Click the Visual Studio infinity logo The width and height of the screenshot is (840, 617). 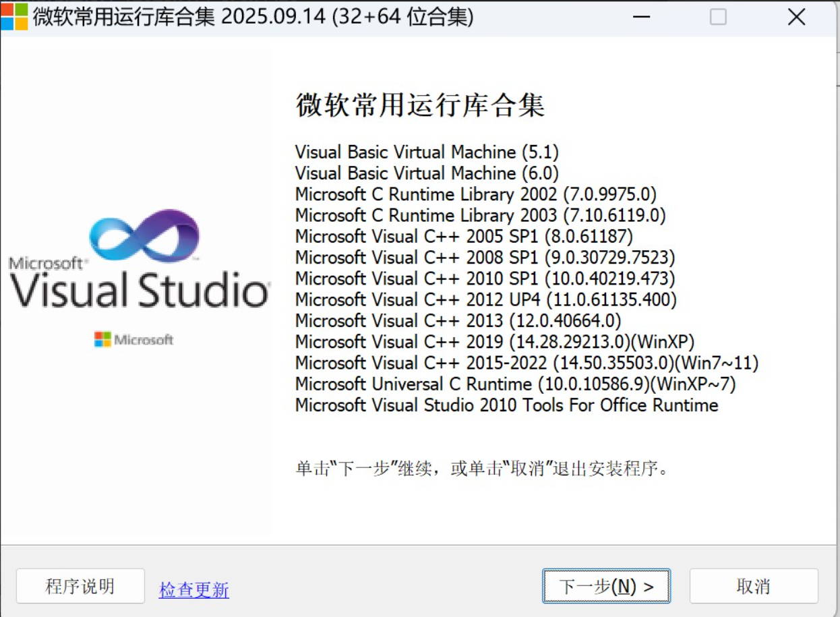144,236
